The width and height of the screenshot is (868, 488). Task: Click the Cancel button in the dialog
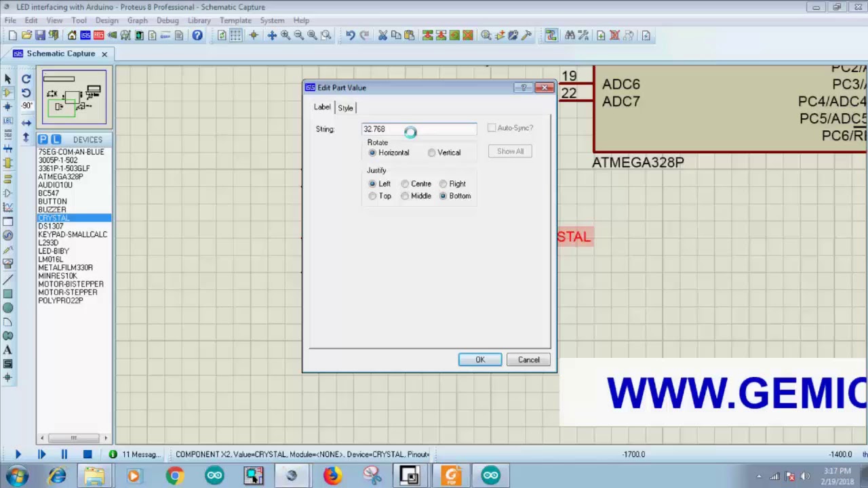(x=529, y=360)
